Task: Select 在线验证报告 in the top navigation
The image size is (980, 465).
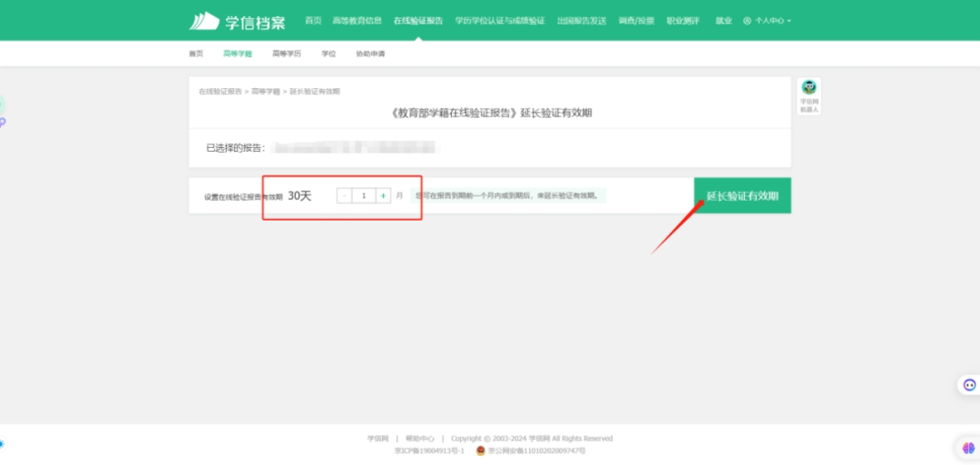Action: [x=418, y=21]
